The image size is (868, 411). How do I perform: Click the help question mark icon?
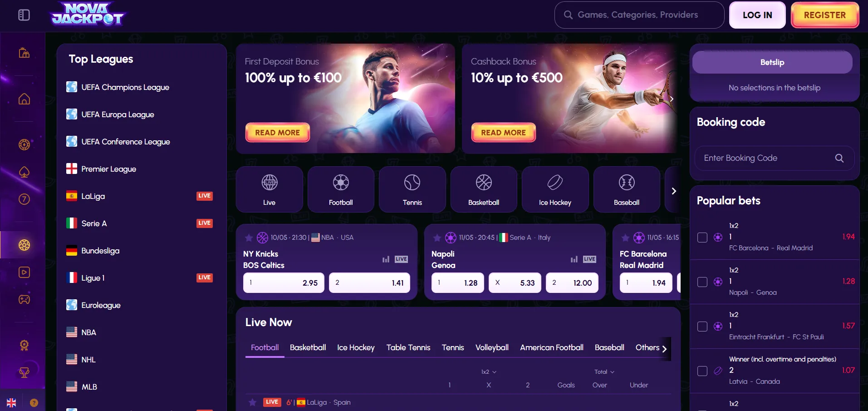click(34, 402)
